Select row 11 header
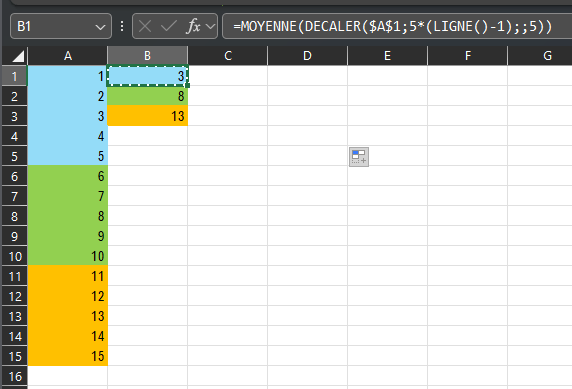 pyautogui.click(x=14, y=276)
